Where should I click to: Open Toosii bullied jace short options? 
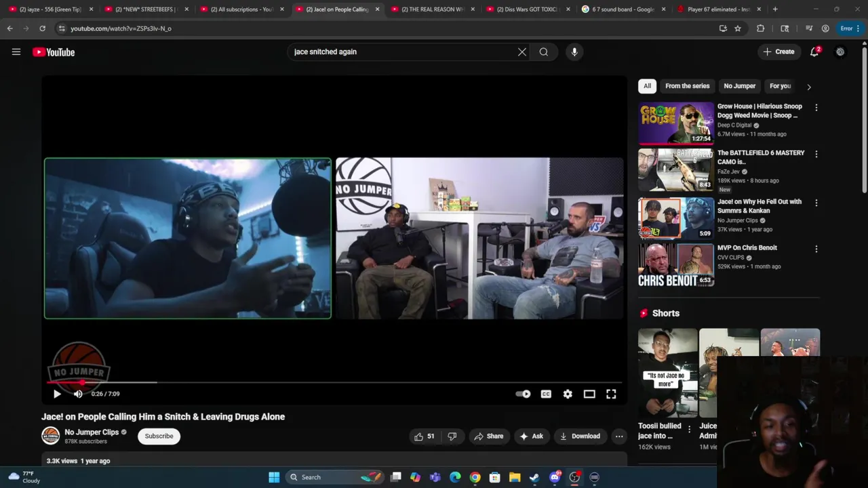point(690,430)
